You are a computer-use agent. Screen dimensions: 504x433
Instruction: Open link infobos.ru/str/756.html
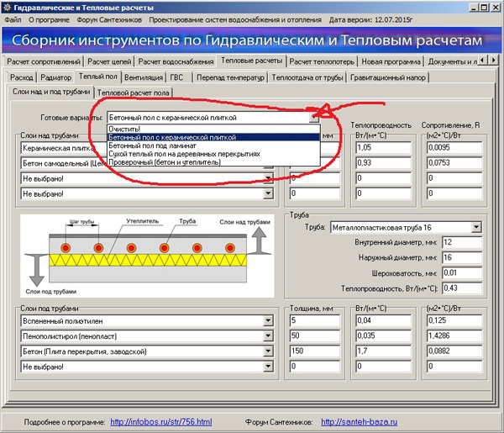[x=161, y=422]
